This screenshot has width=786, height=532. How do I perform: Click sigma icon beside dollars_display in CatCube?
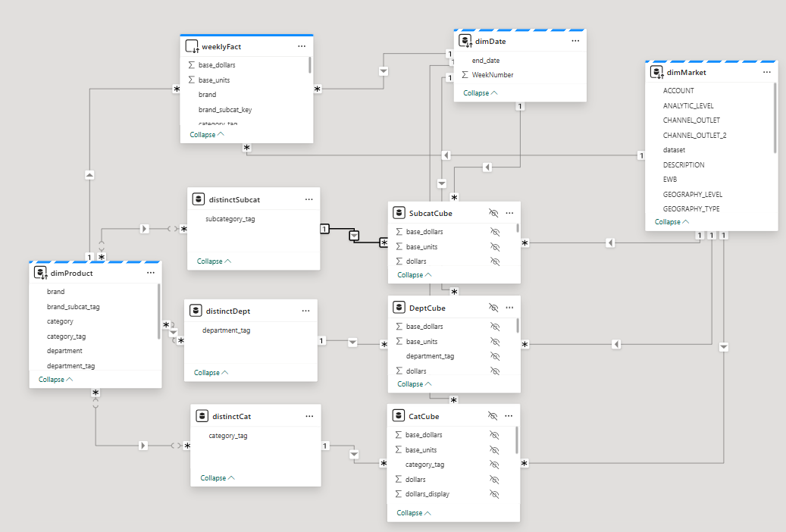pos(399,494)
